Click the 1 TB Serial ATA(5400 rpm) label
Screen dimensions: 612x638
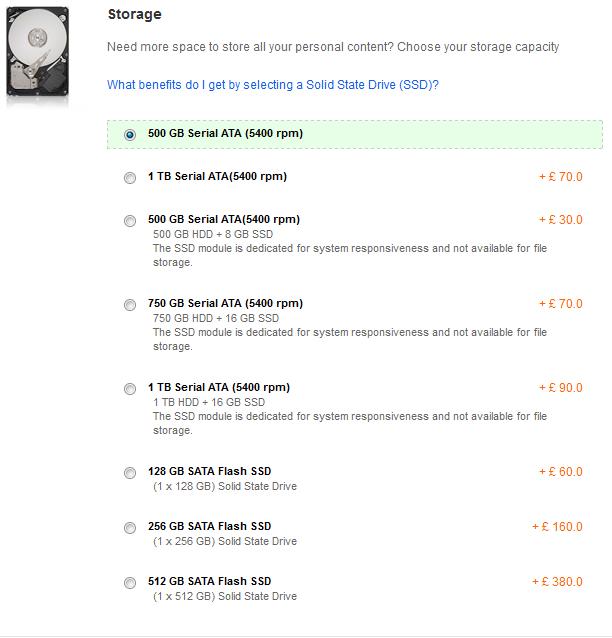point(217,176)
